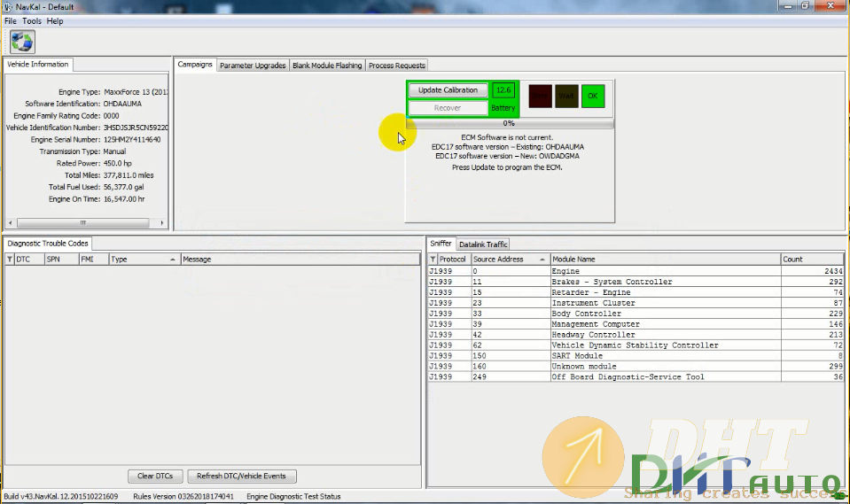850x504 pixels.
Task: Click the Wait status indicator
Action: pyautogui.click(x=566, y=96)
